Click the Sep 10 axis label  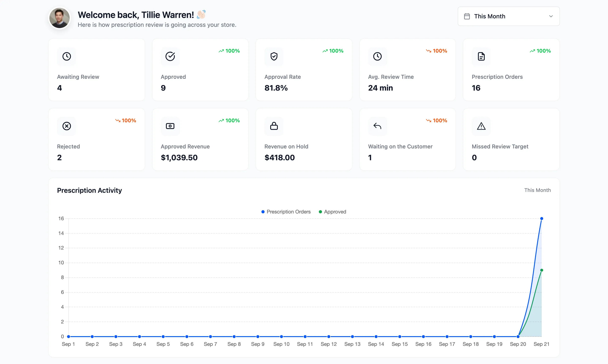(x=281, y=344)
